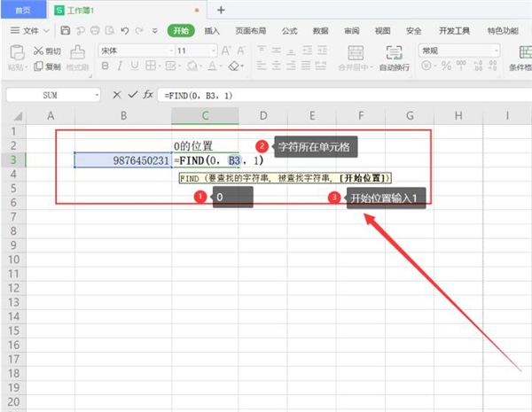Click the new tab plus button
Screen dimensions: 532x412
pos(221,10)
